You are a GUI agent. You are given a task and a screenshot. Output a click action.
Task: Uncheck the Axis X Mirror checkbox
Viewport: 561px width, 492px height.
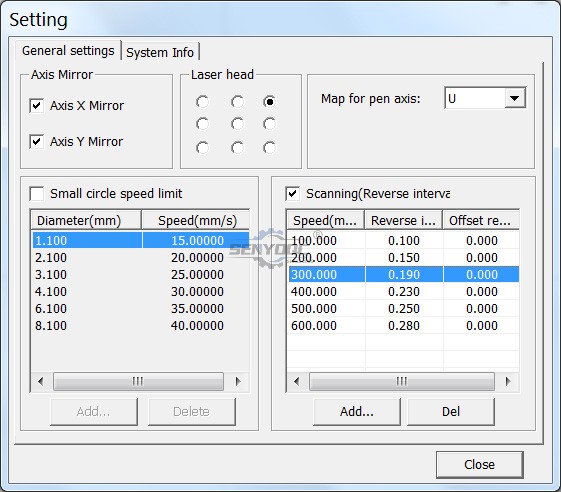[36, 106]
